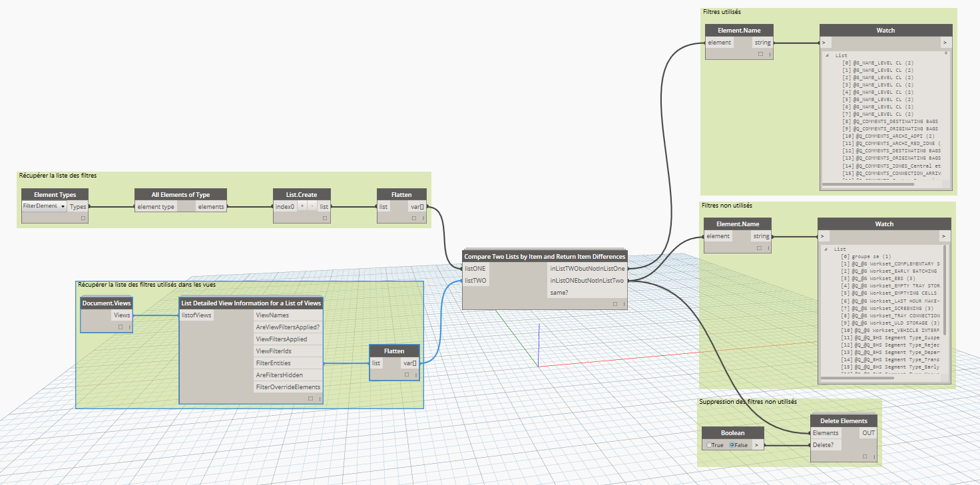Collapse the List tree in upper Watch node
Screen dimensions: 980x485
pos(827,56)
